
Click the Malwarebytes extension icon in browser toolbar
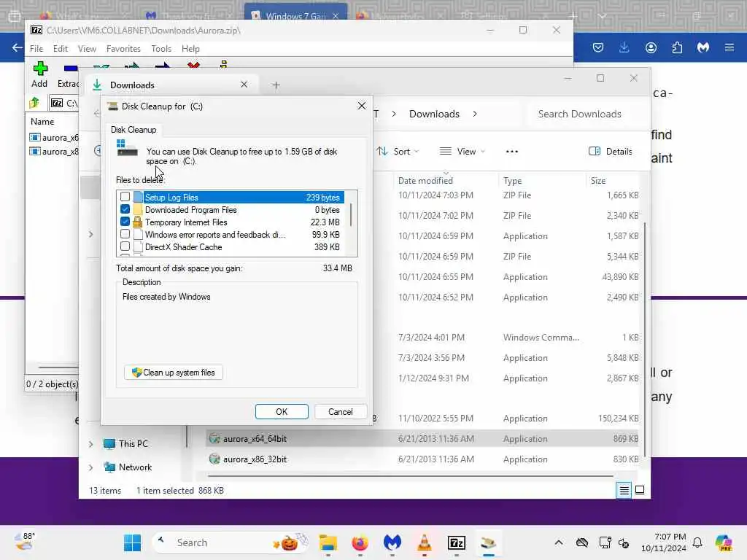point(703,47)
